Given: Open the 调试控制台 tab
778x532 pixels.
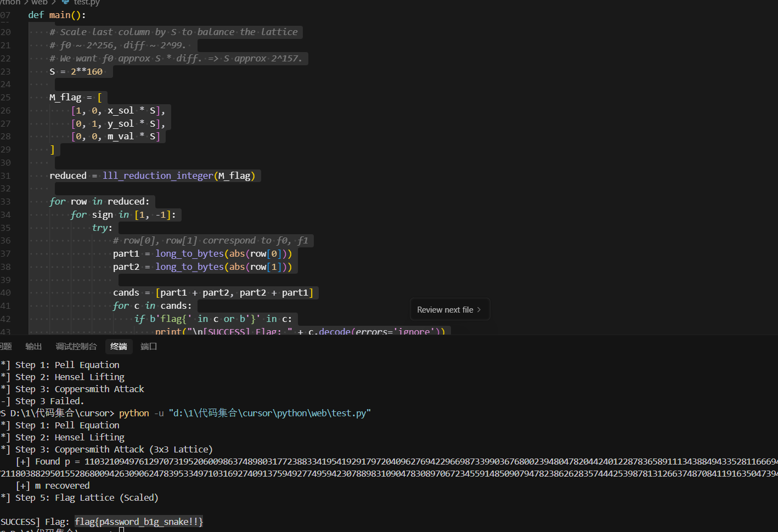Looking at the screenshot, I should pos(76,347).
